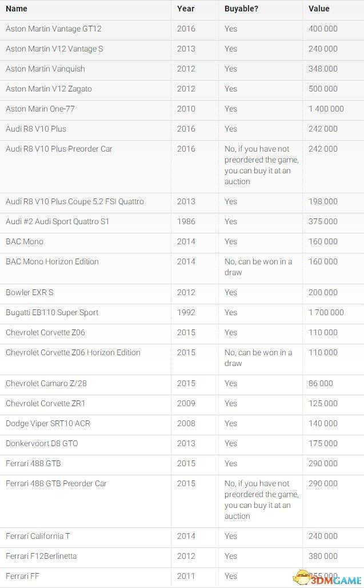Click the 3DMGAME watermark logo
Image resolution: width=364 pixels, height=588 pixels.
[327, 578]
